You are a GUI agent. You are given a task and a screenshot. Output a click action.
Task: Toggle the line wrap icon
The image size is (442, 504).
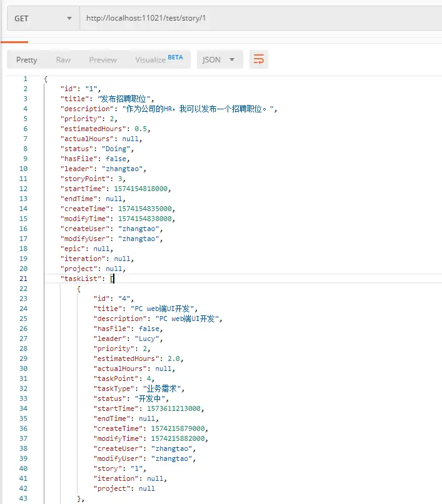(x=259, y=59)
